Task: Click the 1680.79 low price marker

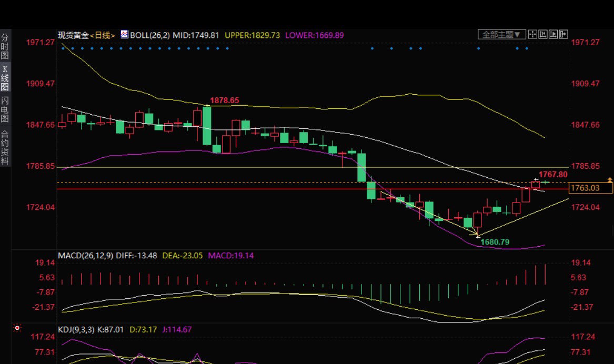Action: pos(495,242)
